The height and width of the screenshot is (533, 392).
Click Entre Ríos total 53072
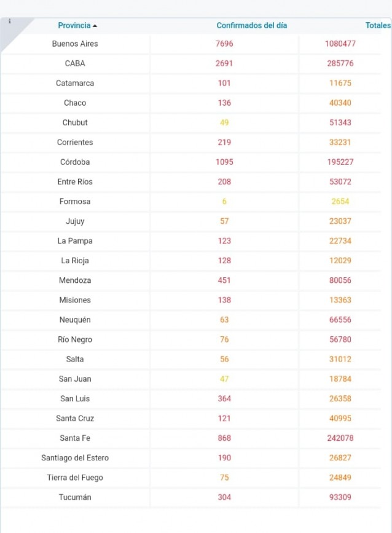point(340,181)
